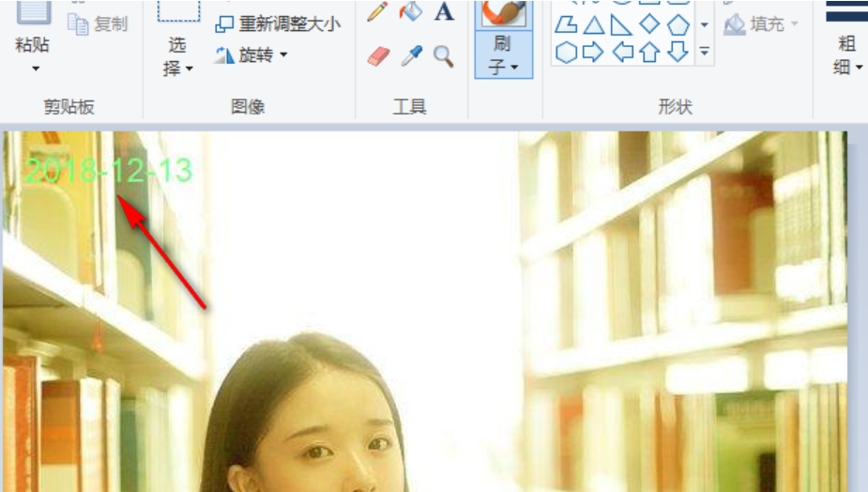
Task: Choose the Left arrow shape
Action: (x=622, y=53)
